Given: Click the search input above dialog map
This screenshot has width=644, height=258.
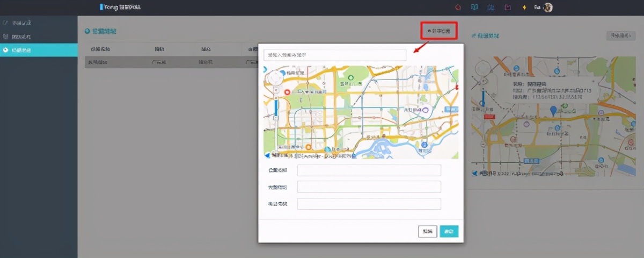Looking at the screenshot, I should pyautogui.click(x=335, y=55).
